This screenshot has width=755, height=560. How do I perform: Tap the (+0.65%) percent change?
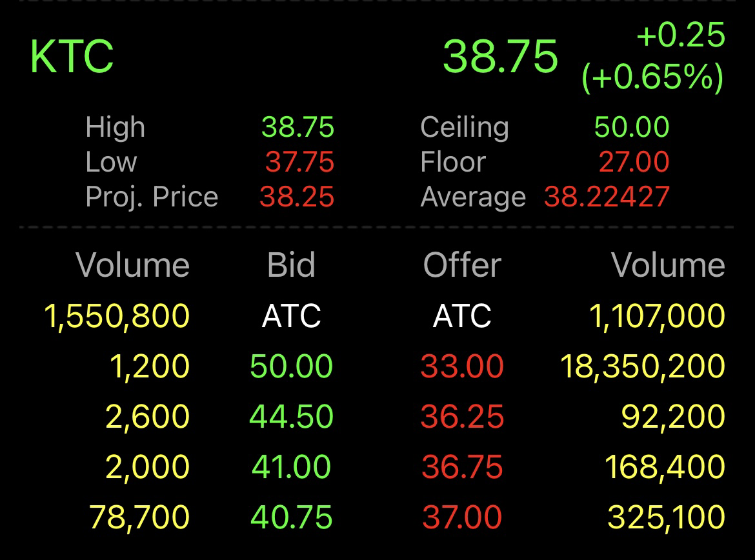click(x=653, y=77)
